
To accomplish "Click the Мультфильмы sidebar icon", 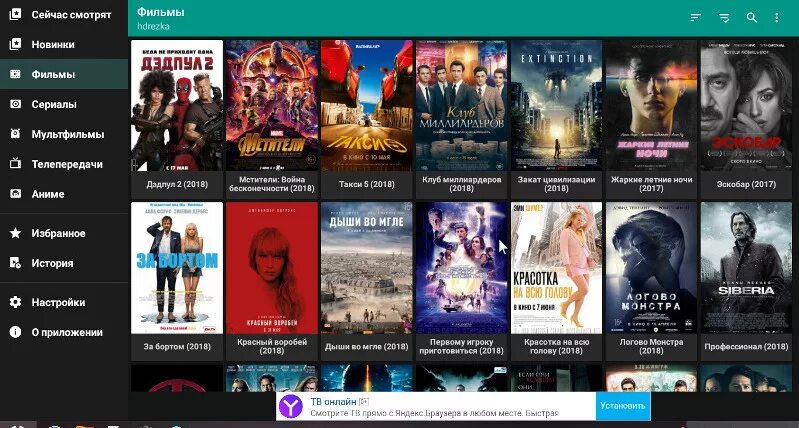I will pos(15,134).
